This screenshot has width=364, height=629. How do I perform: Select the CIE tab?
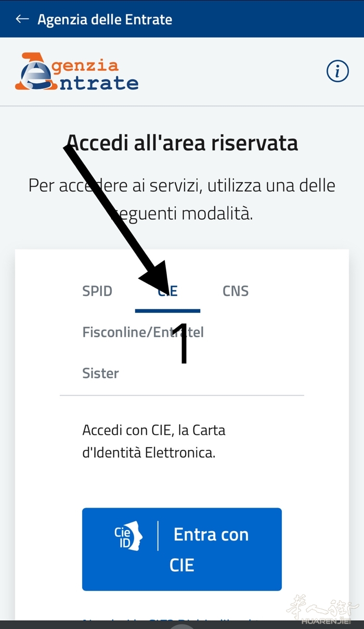(x=167, y=291)
